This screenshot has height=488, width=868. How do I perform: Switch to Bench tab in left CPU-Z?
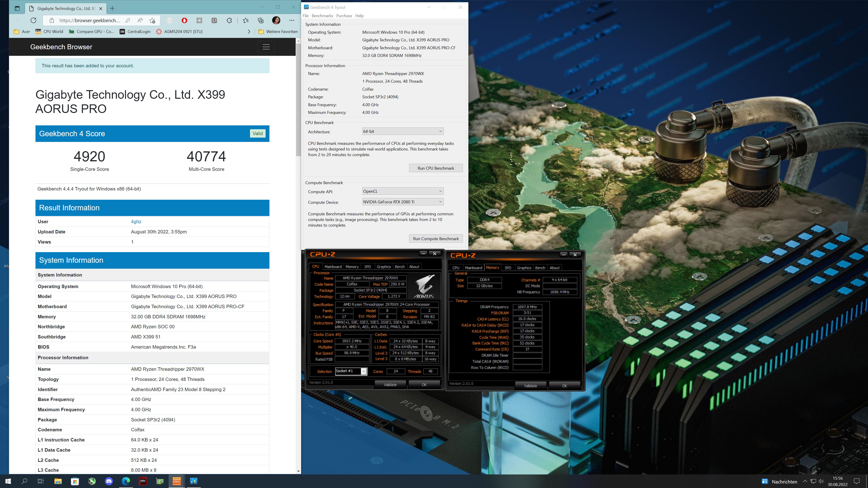(400, 267)
